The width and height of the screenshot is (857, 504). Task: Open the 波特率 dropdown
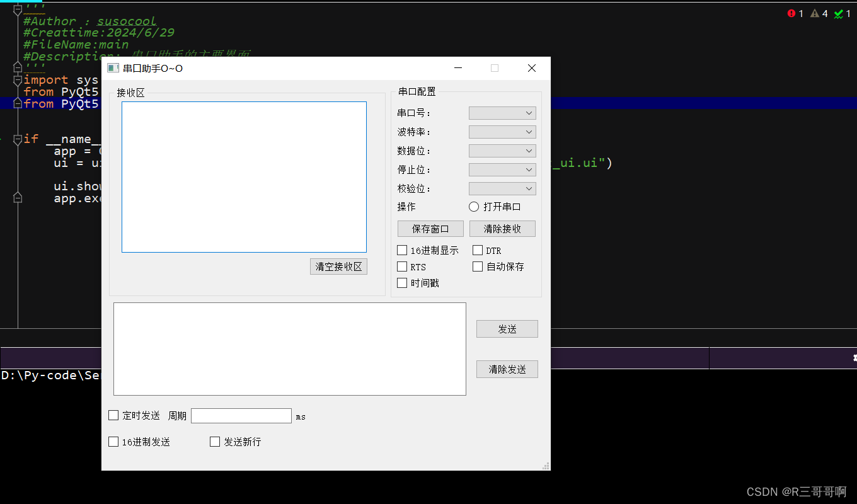(x=502, y=132)
